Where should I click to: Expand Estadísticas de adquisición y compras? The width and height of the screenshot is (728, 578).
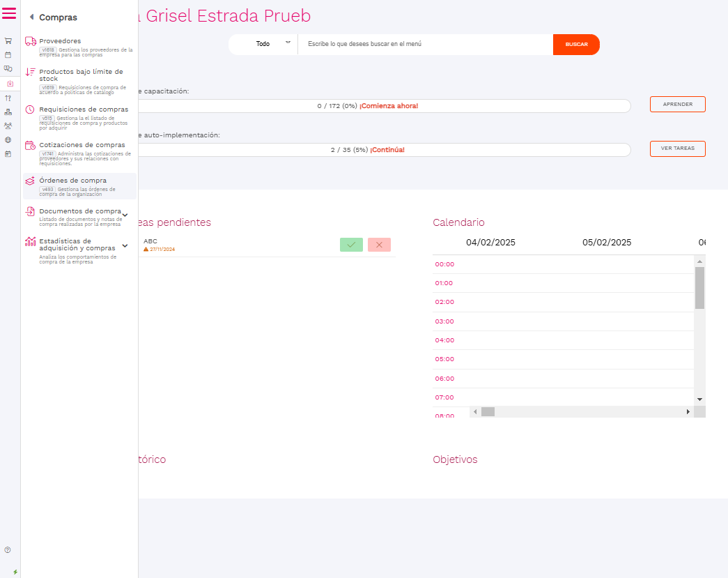click(125, 245)
